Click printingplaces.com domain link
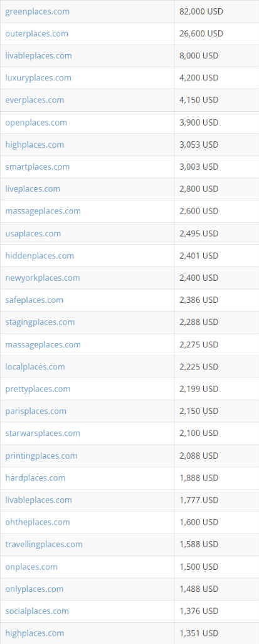The image size is (259, 644). click(41, 456)
